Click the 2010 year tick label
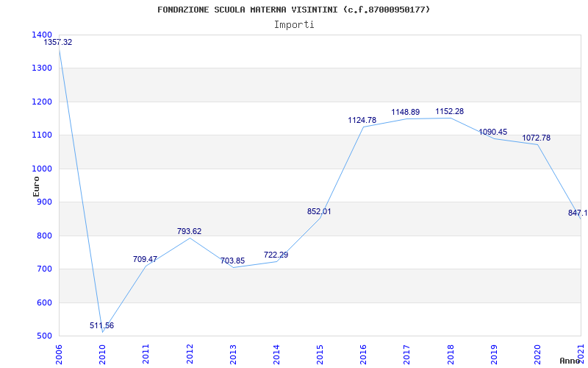This screenshot has width=588, height=368. pos(102,354)
